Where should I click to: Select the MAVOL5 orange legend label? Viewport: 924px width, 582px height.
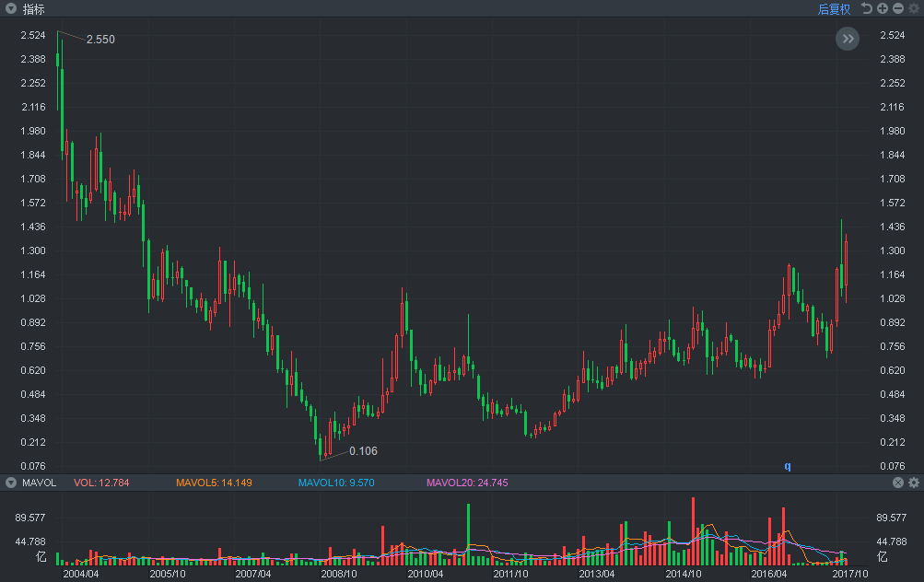tap(214, 483)
